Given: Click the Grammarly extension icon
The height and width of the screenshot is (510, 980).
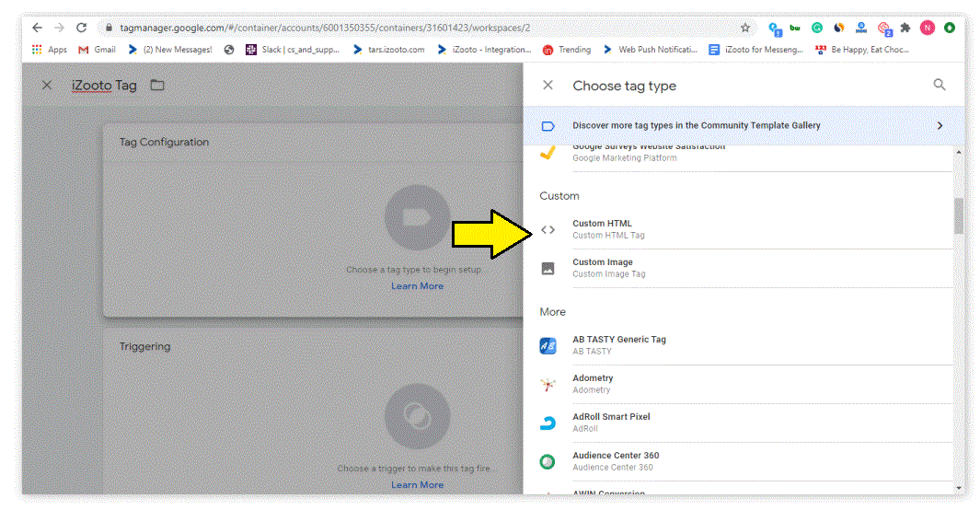Looking at the screenshot, I should click(x=817, y=28).
